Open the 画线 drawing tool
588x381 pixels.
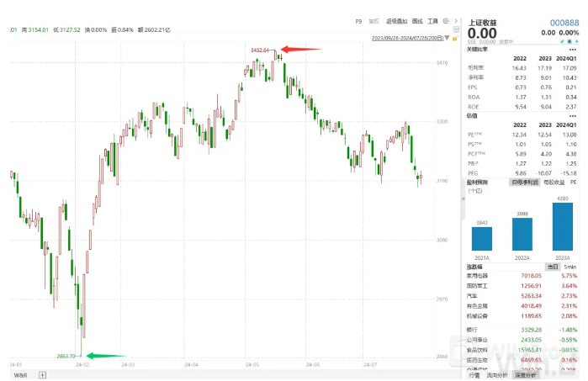(x=416, y=21)
